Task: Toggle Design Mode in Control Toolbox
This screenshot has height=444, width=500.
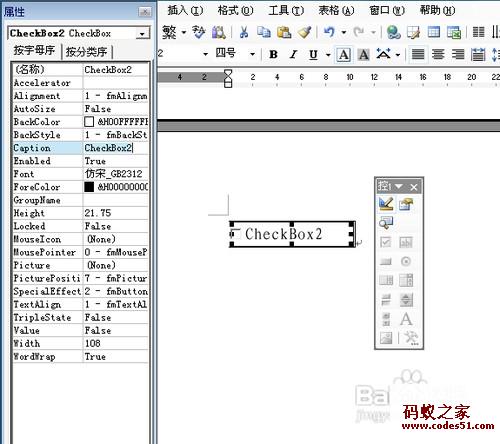Action: [386, 204]
